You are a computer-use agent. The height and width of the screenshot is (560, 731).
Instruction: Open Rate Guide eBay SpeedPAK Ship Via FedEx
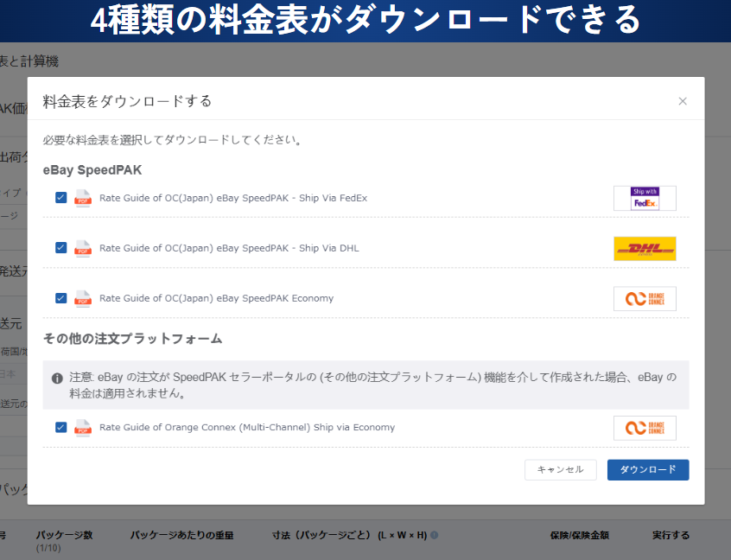pyautogui.click(x=232, y=198)
